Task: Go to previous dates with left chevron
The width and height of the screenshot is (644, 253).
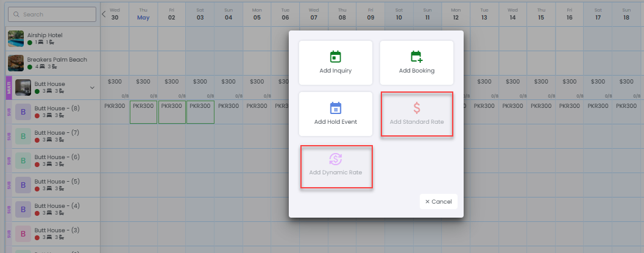Action: 104,14
